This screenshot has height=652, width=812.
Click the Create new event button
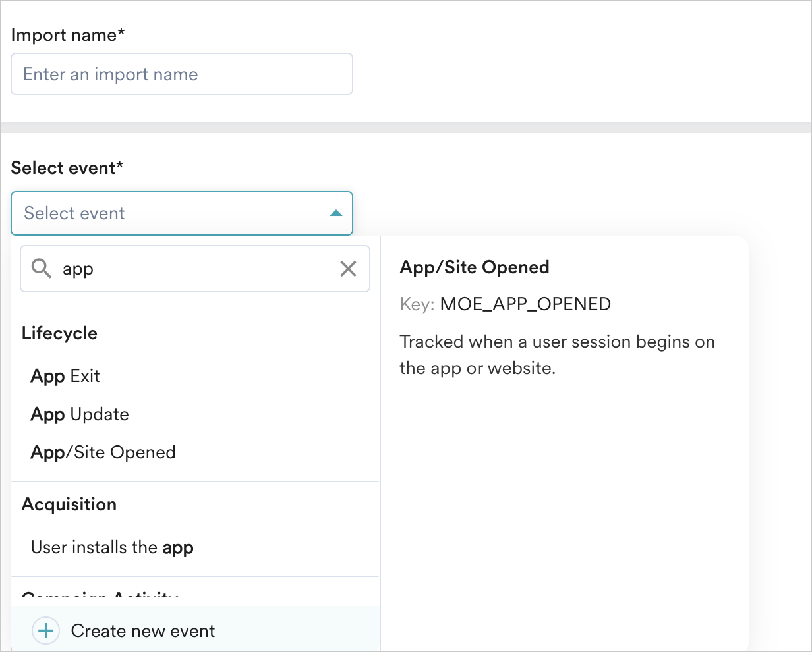point(143,631)
